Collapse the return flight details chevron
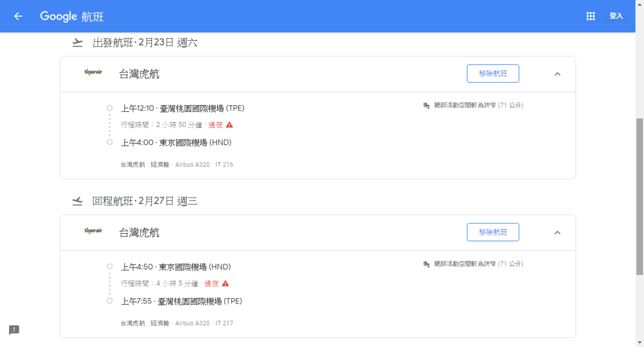The height and width of the screenshot is (347, 644). (557, 233)
